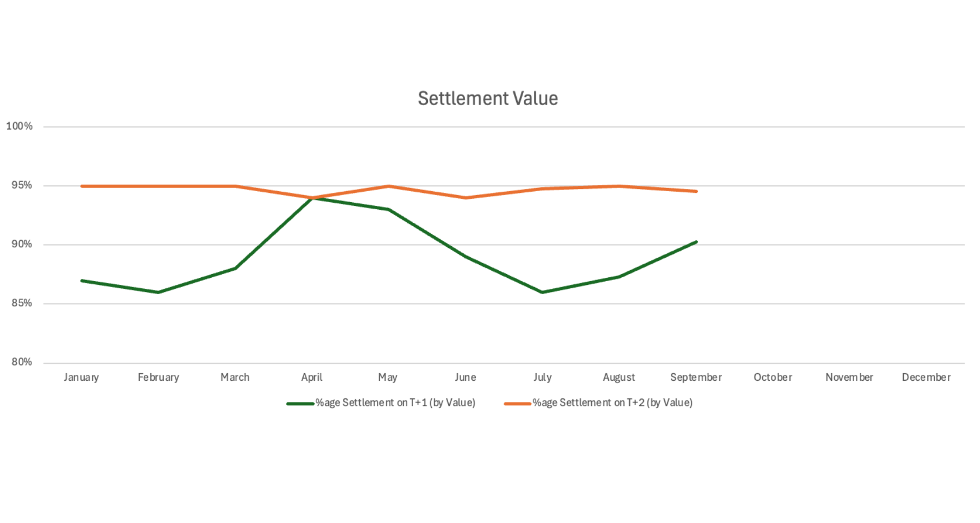Screen dimensions: 980x523
Task: Select the May label on the horizontal axis
Action: coord(388,377)
